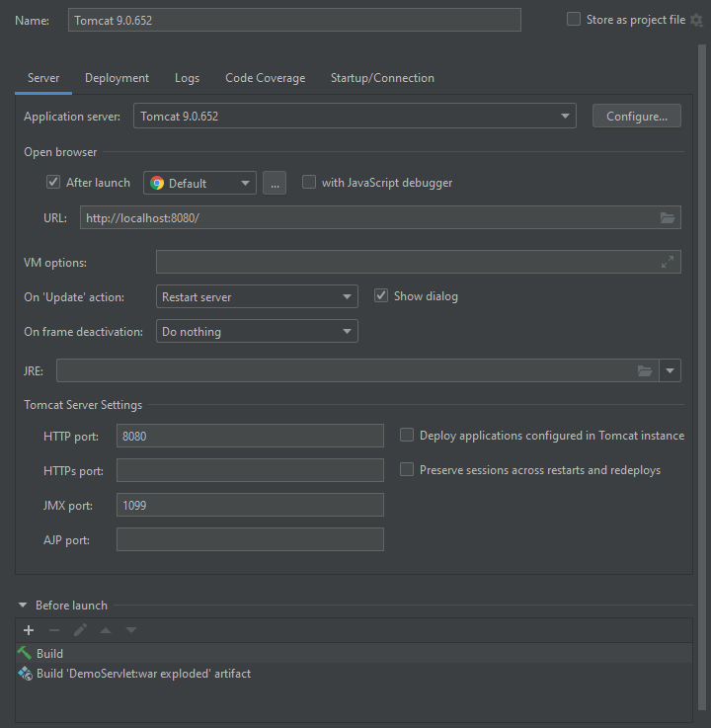Viewport: 711px width, 728px height.
Task: Toggle the After launch checkbox
Action: click(53, 182)
